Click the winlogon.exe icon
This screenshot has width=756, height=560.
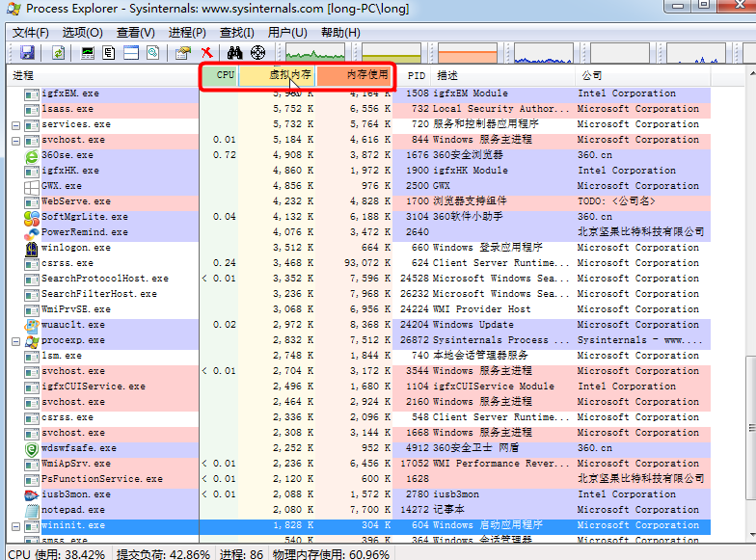tap(32, 249)
